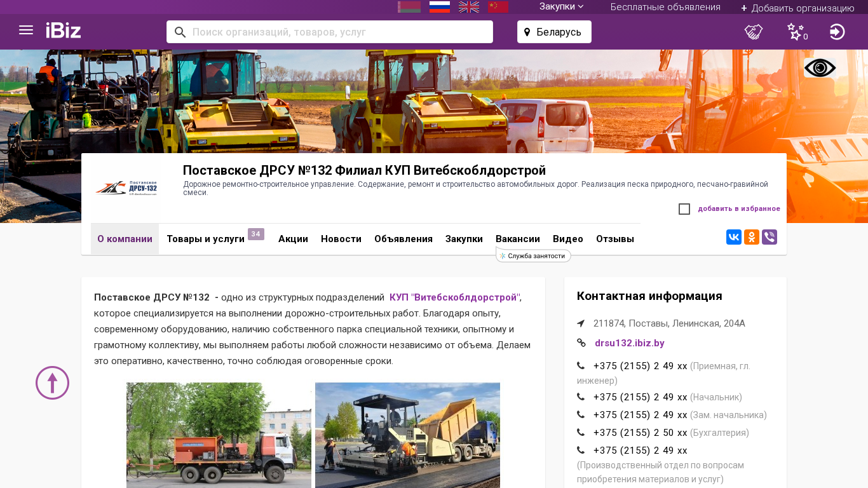Click the search magnifier icon
Image resolution: width=868 pixels, height=488 pixels.
(180, 32)
